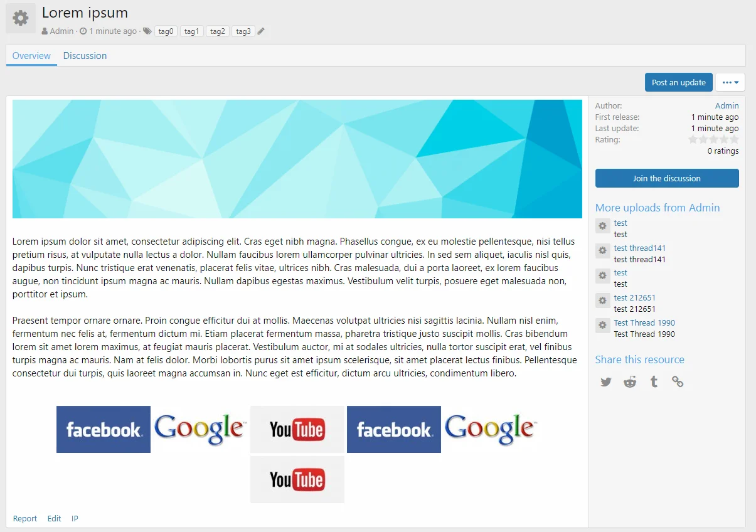Click the fifth rating star
This screenshot has width=756, height=532.
point(734,140)
